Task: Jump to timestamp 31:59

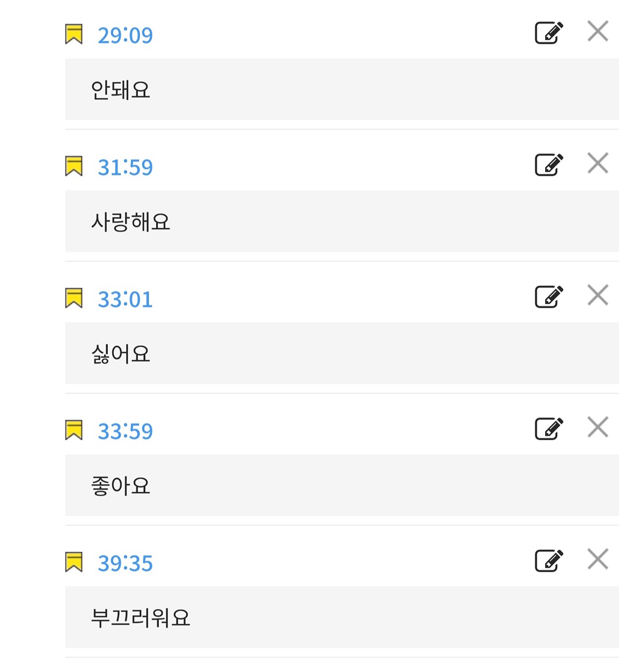Action: tap(125, 167)
